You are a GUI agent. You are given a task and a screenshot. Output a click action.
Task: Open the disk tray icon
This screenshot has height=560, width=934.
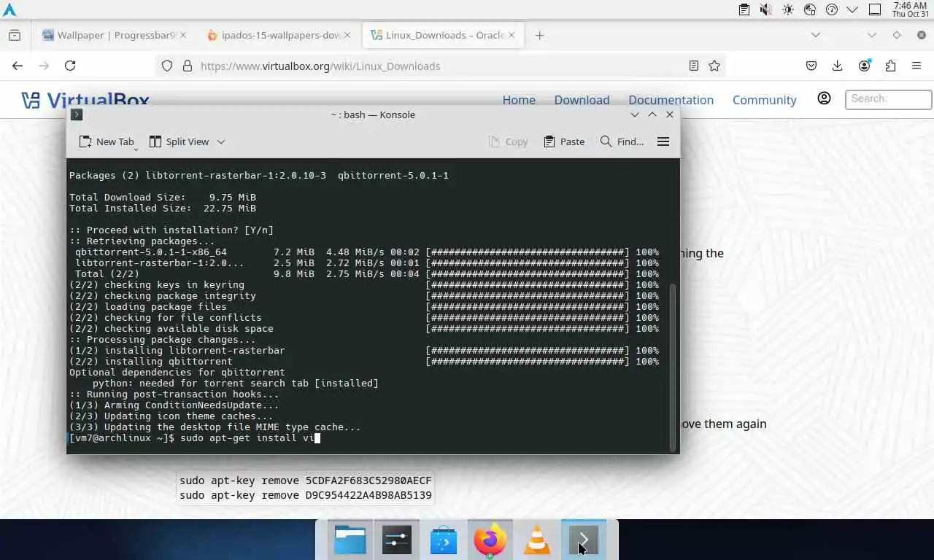[x=809, y=9]
